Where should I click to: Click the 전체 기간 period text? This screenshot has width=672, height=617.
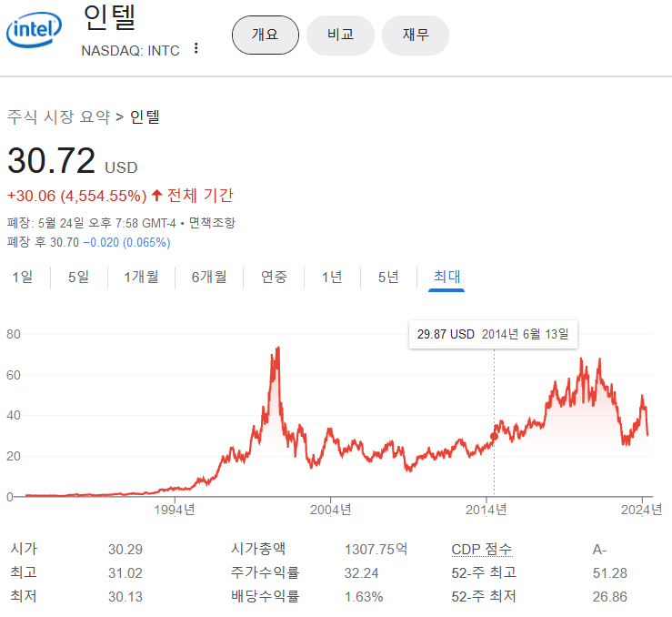pos(200,196)
